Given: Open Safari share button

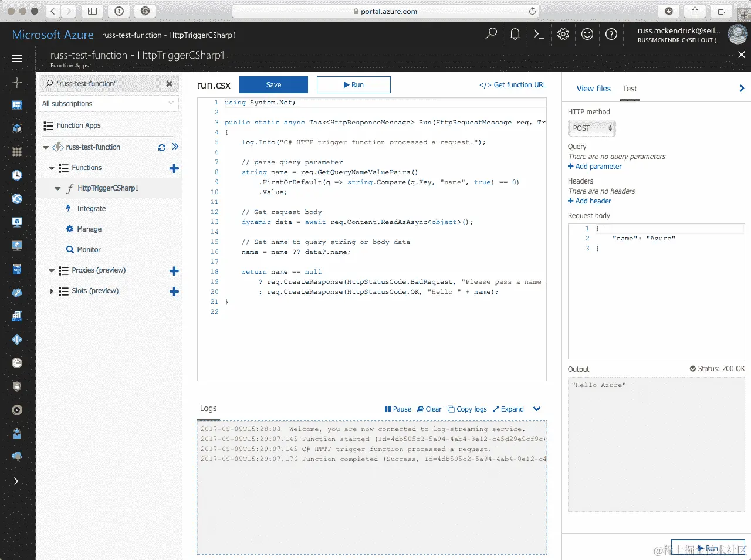Looking at the screenshot, I should pyautogui.click(x=695, y=11).
